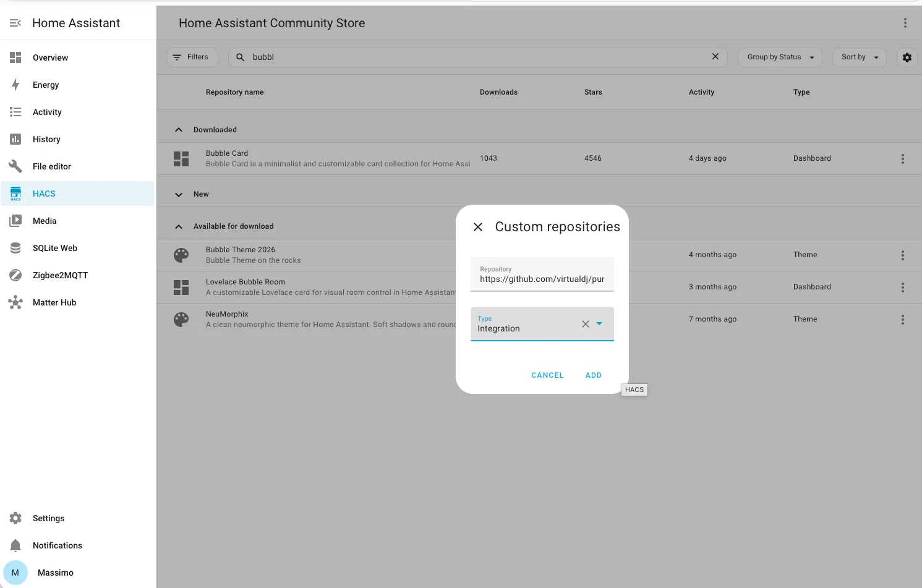Select HACS in the sidebar

click(x=77, y=194)
